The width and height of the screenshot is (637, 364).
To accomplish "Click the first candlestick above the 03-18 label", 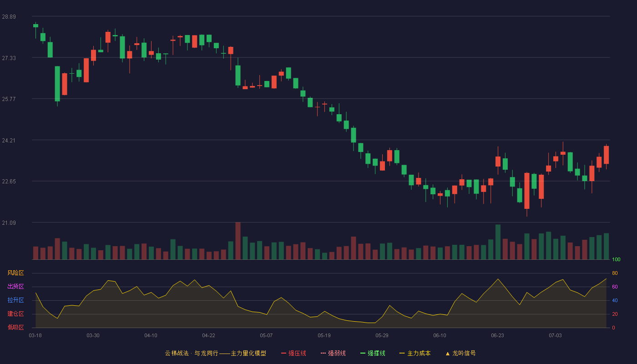I will coord(35,30).
